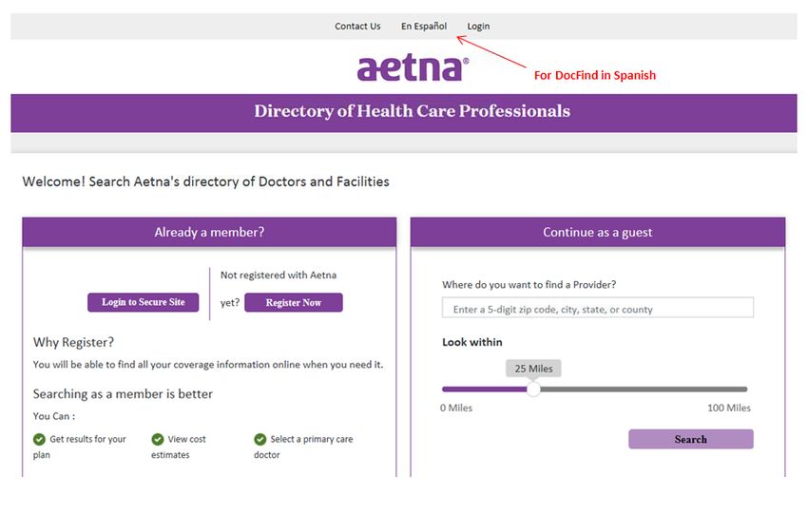Switch to En Español version
Viewport: 808px width, 532px height.
424,27
